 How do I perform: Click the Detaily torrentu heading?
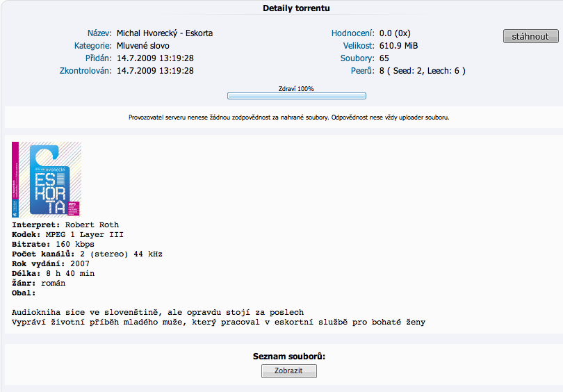click(296, 8)
